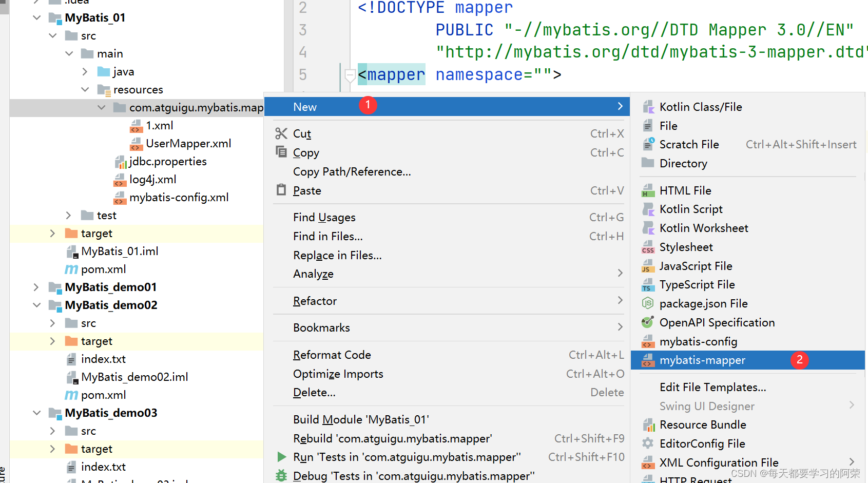Image resolution: width=868 pixels, height=483 pixels.
Task: Click the File icon in New submenu
Action: [648, 126]
